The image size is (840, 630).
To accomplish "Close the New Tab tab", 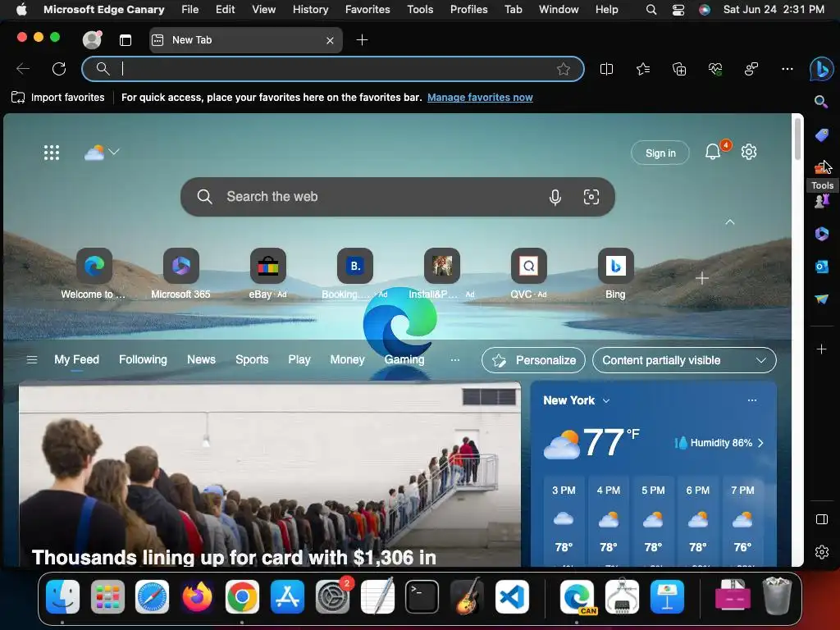I will (330, 40).
